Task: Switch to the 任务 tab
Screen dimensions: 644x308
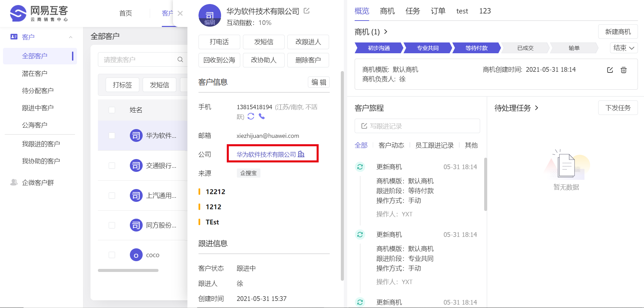Action: [x=413, y=11]
